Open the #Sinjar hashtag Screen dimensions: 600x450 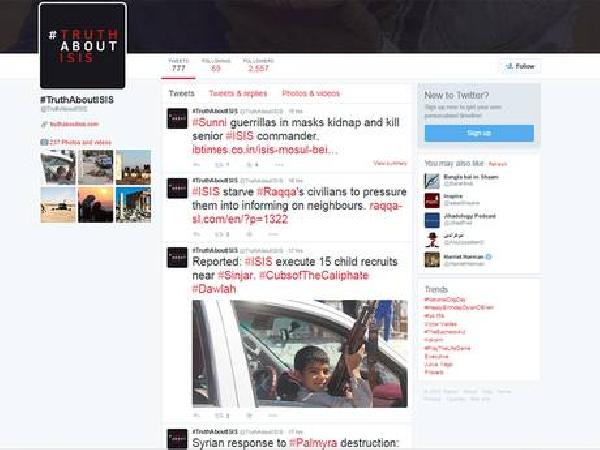[x=236, y=276]
